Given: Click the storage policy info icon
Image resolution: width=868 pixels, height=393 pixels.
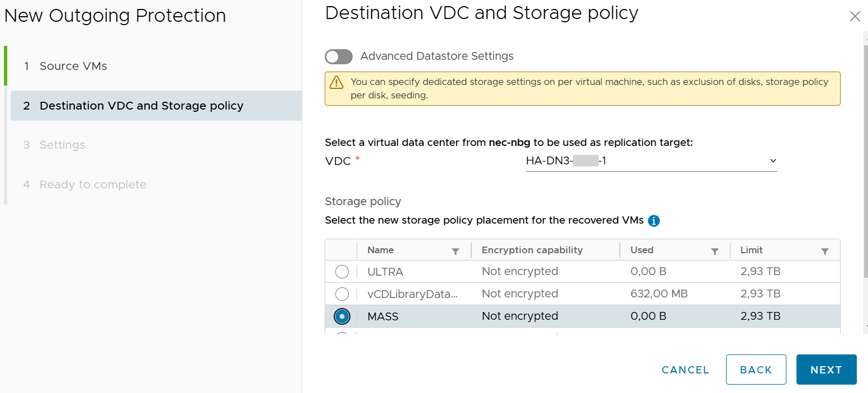Looking at the screenshot, I should click(654, 221).
